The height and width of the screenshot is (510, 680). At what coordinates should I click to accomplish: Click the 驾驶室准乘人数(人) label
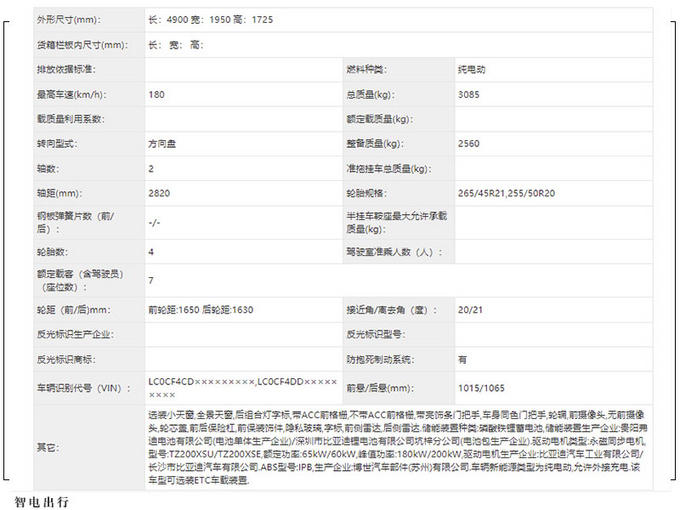[x=394, y=252]
